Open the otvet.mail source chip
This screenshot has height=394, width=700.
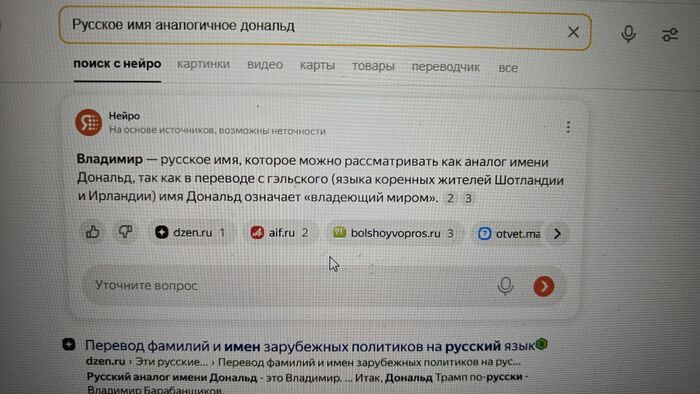click(509, 233)
